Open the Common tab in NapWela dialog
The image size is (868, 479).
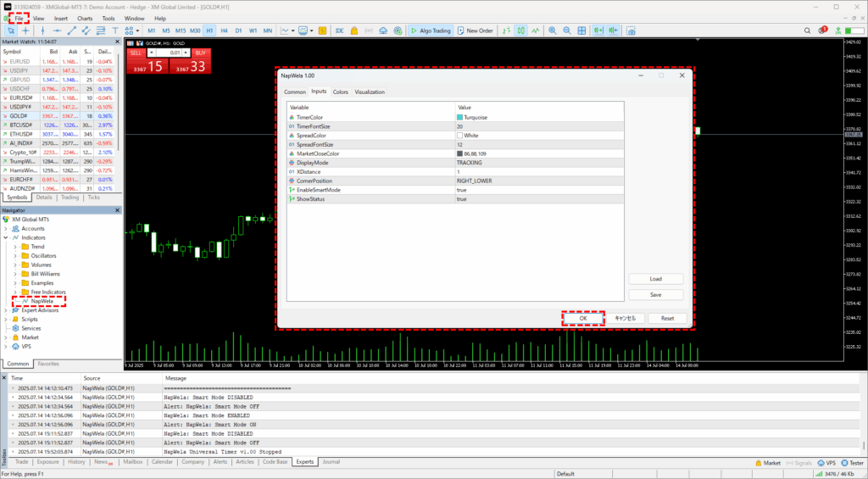(294, 92)
